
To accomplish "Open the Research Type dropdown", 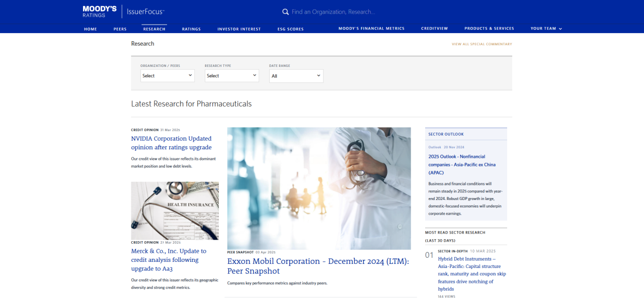I will pyautogui.click(x=232, y=76).
